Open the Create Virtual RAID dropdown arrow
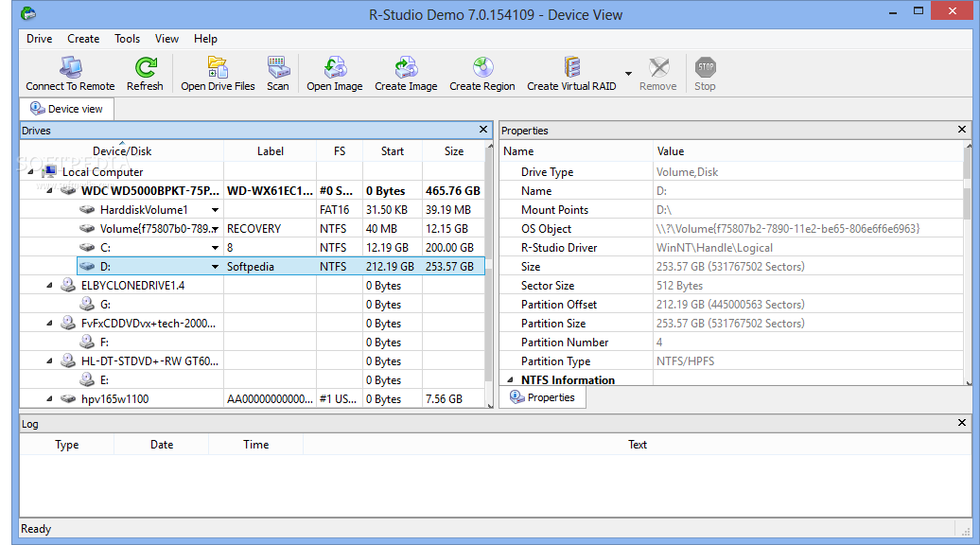Image resolution: width=980 pixels, height=545 pixels. [x=628, y=74]
